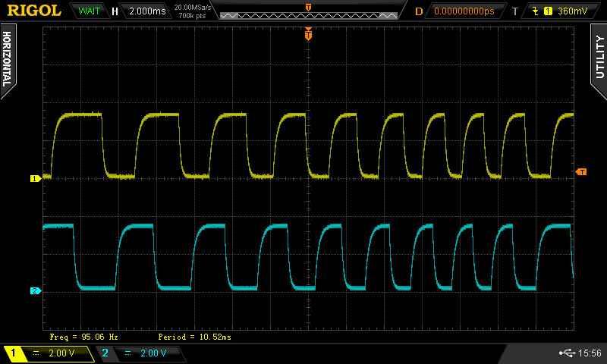Click the trigger source channel 1 badge
Image resolution: width=607 pixels, height=364 pixels.
pos(548,11)
